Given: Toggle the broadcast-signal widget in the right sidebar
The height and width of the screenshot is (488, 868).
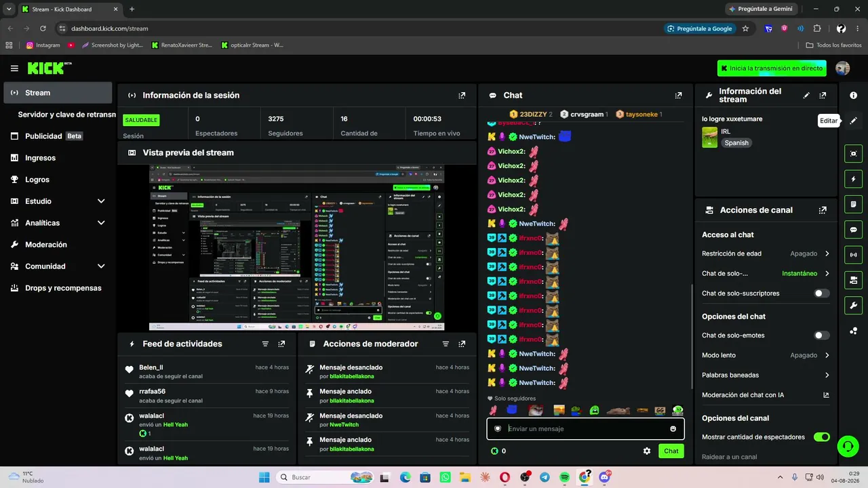Looking at the screenshot, I should click(854, 255).
